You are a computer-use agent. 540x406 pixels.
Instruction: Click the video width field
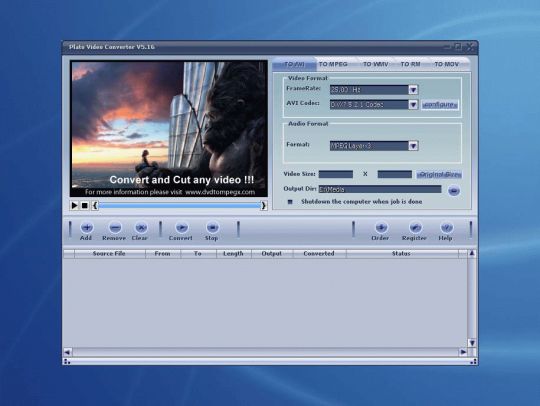336,174
